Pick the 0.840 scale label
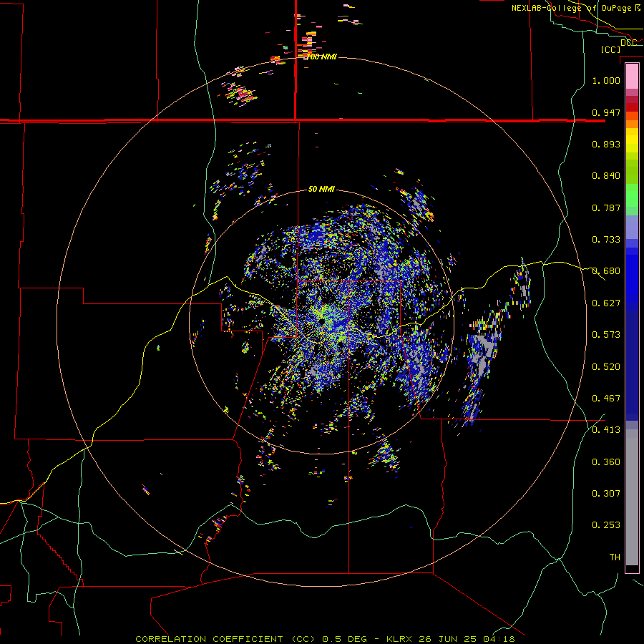 (606, 176)
